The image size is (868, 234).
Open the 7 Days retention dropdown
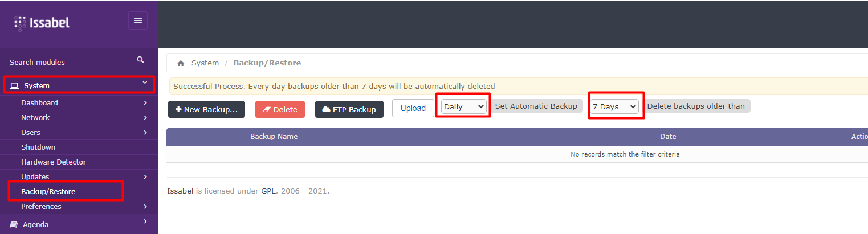[x=614, y=106]
